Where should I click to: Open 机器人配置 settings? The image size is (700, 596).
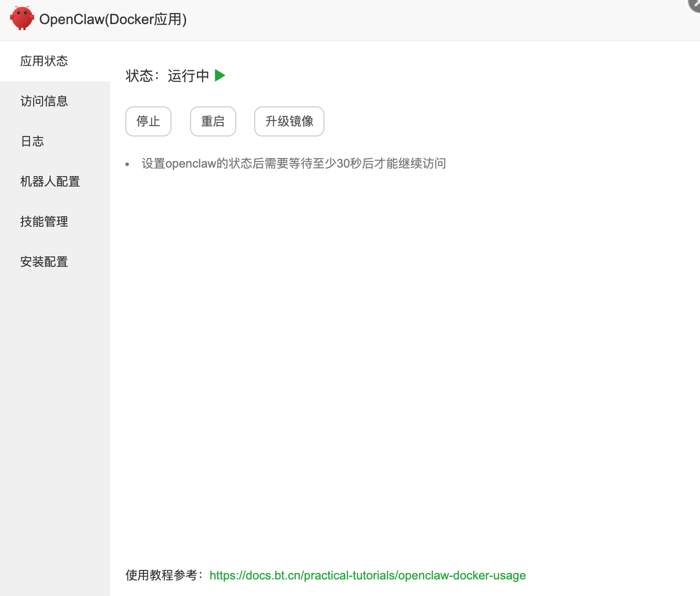click(50, 181)
